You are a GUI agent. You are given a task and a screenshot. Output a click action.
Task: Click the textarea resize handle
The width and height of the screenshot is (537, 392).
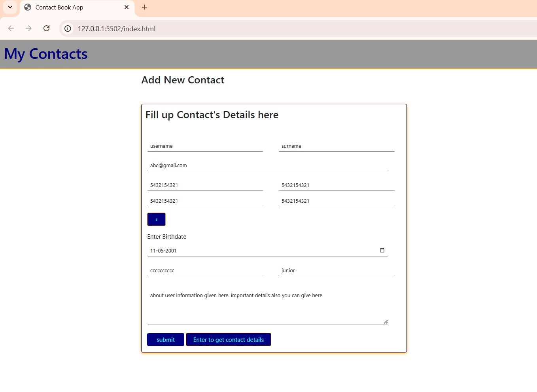click(386, 322)
